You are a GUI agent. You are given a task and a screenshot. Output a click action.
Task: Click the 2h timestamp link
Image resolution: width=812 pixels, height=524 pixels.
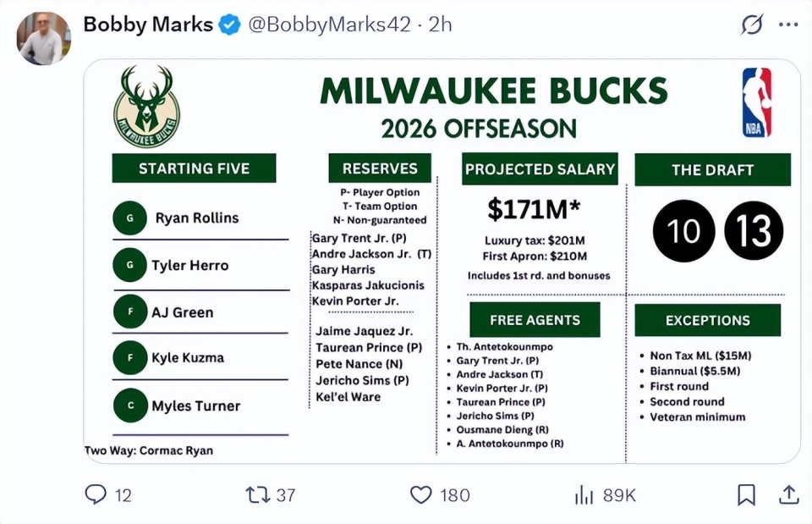[440, 25]
